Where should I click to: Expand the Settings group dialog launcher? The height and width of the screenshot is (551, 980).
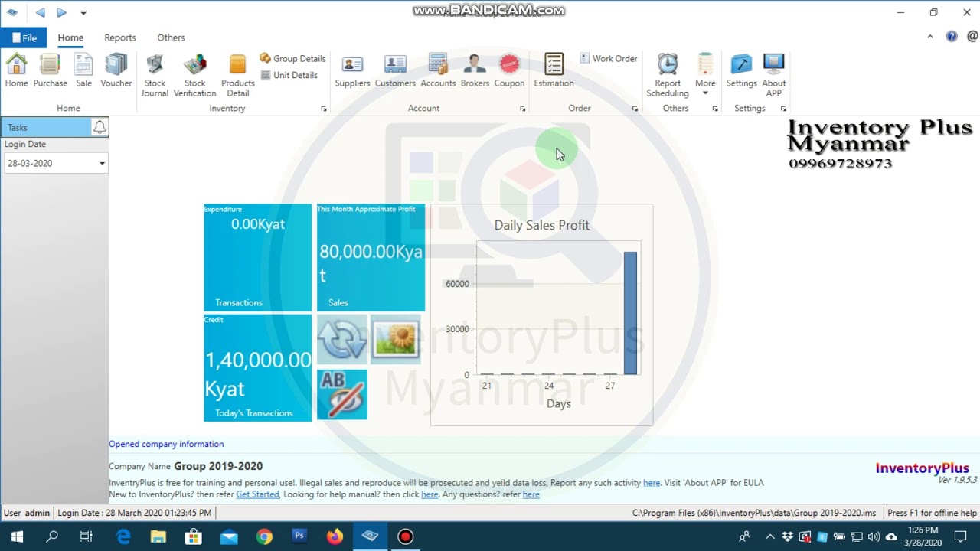point(783,109)
